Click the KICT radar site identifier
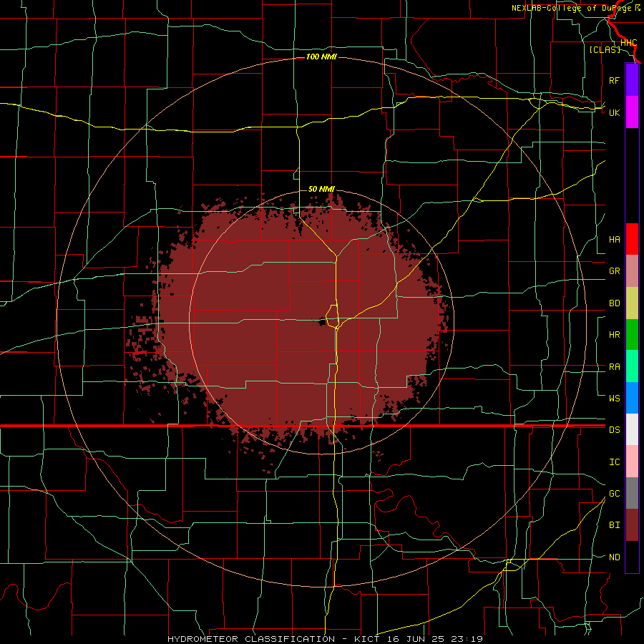644x644 pixels. pyautogui.click(x=368, y=639)
